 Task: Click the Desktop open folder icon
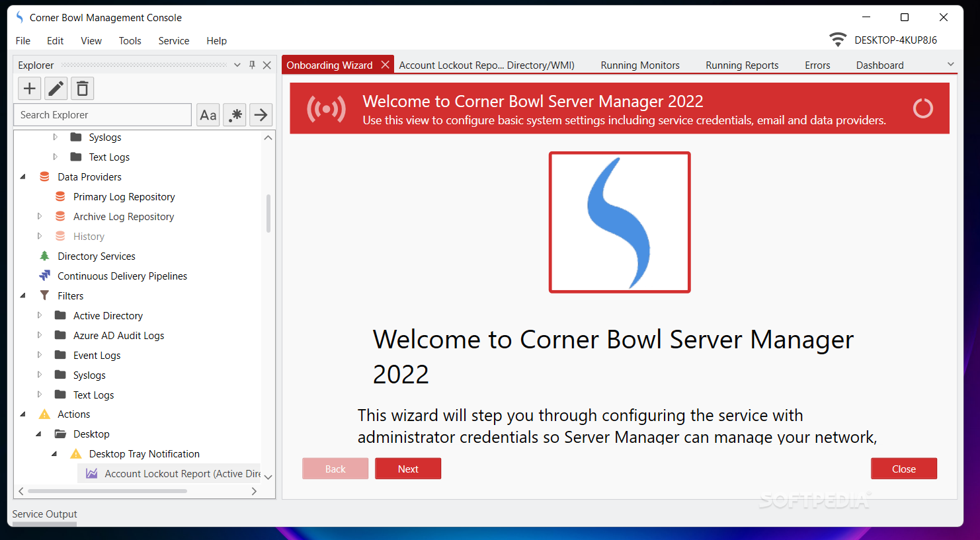coord(60,434)
